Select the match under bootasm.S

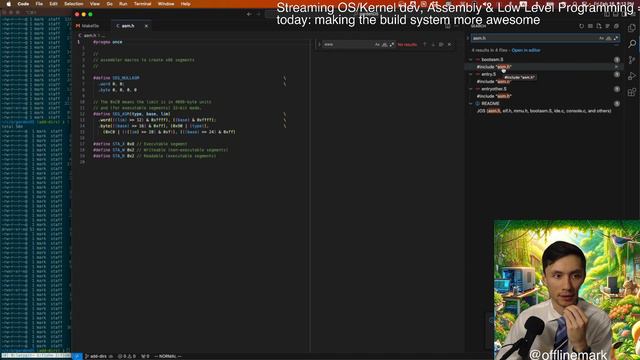coord(494,67)
